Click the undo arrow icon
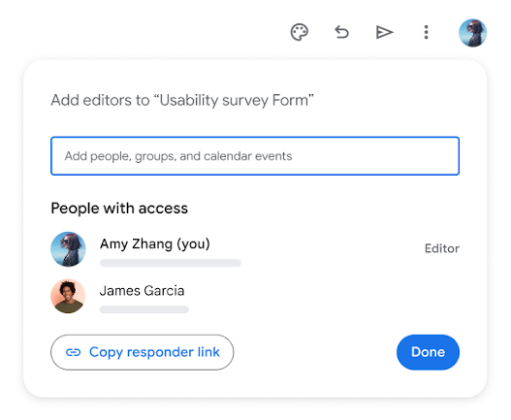 (x=342, y=32)
